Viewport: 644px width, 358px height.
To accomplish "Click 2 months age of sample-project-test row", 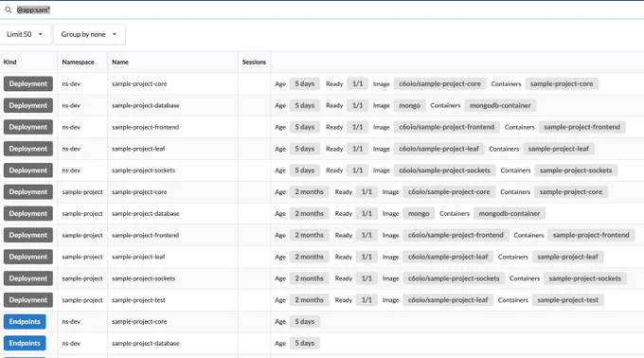I will [309, 300].
